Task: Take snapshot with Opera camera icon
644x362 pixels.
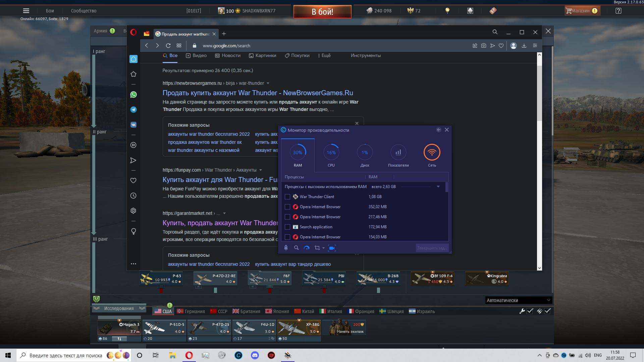Action: 484,46
